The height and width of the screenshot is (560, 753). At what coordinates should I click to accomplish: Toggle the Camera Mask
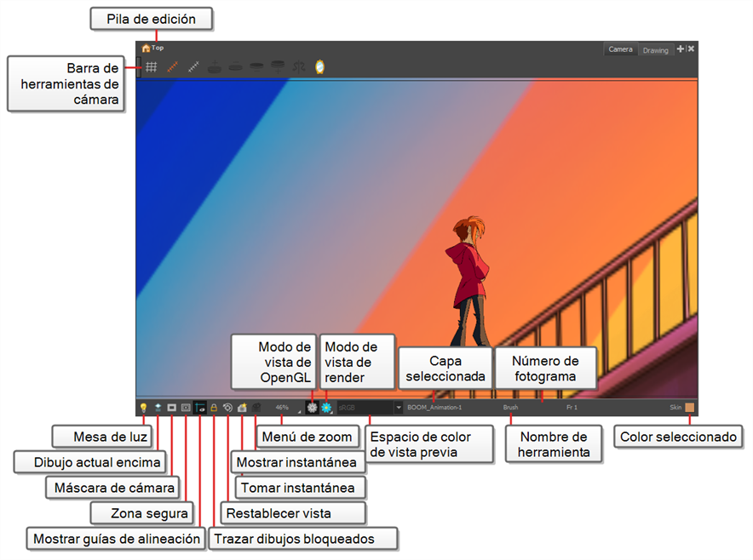[x=171, y=408]
